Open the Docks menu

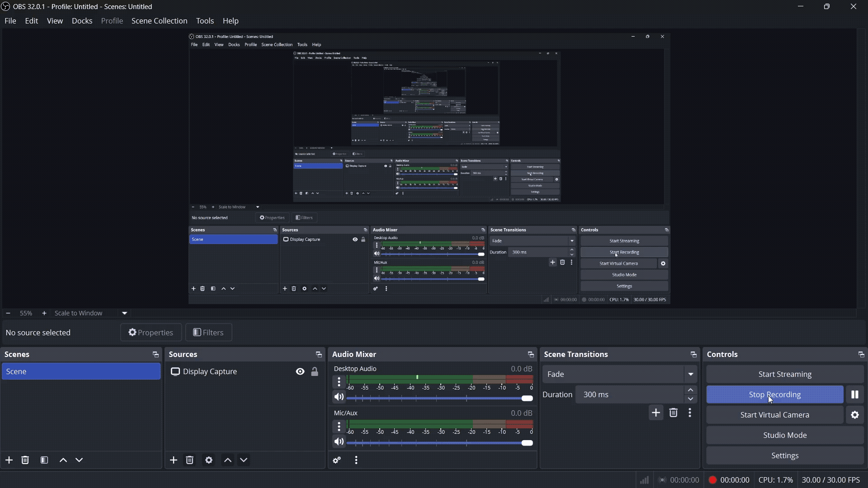(82, 21)
